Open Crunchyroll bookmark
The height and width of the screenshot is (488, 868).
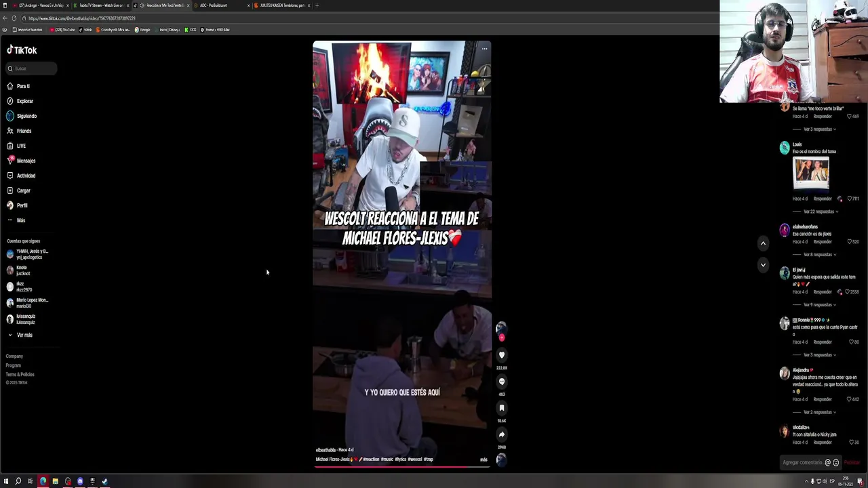[113, 30]
